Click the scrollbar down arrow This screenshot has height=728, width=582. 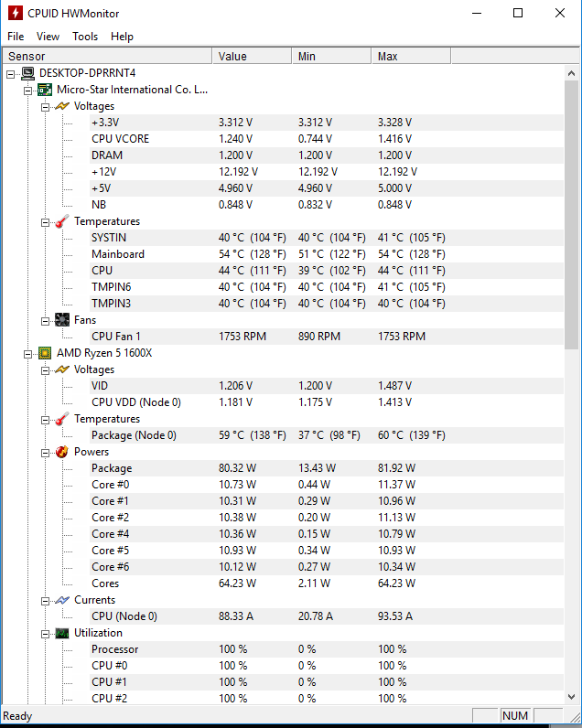point(571,697)
